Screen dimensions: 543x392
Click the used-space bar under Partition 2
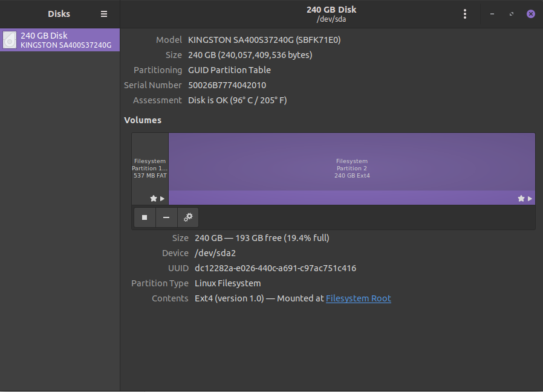pos(339,198)
